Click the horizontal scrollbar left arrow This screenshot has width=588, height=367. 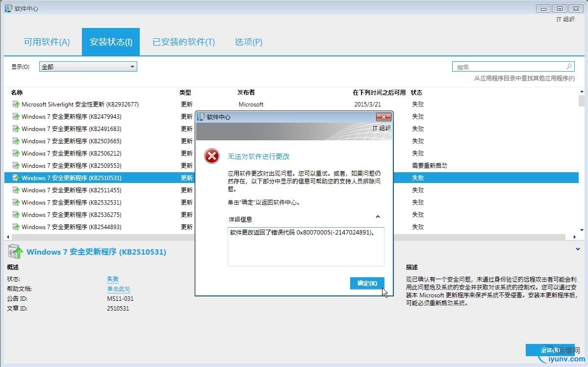pos(8,237)
